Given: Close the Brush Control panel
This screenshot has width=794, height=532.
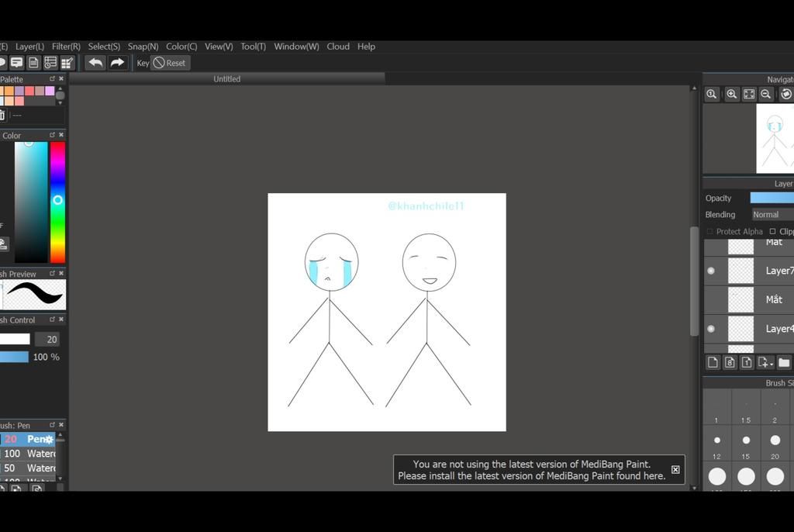Looking at the screenshot, I should [x=61, y=320].
